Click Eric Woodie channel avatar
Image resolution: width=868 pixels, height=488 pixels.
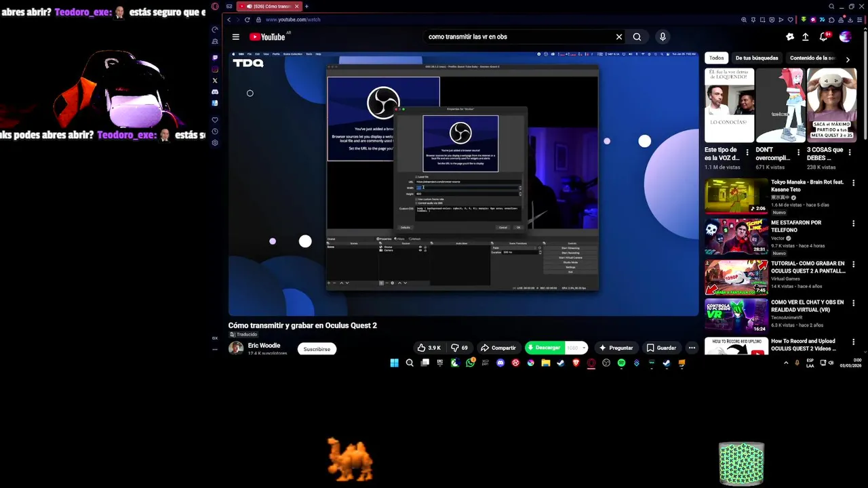point(236,348)
